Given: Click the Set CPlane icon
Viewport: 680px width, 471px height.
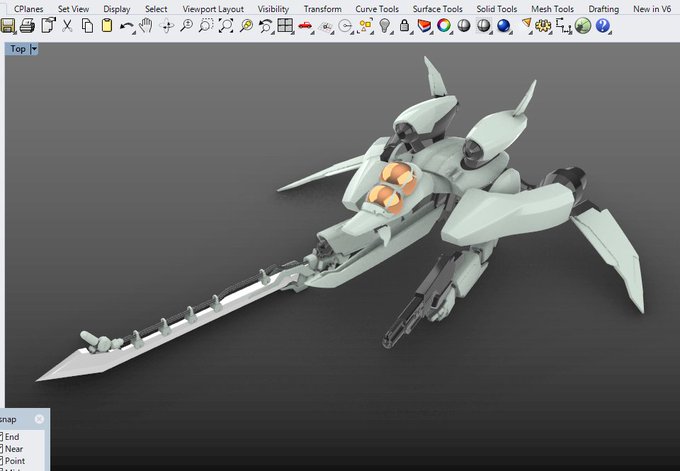Looking at the screenshot, I should 326,27.
